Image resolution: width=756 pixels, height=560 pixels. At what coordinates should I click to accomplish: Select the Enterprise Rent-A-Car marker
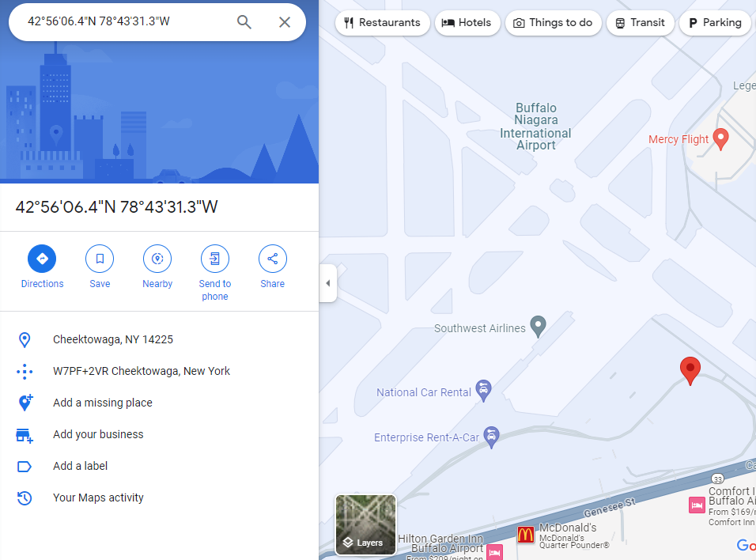tap(491, 437)
